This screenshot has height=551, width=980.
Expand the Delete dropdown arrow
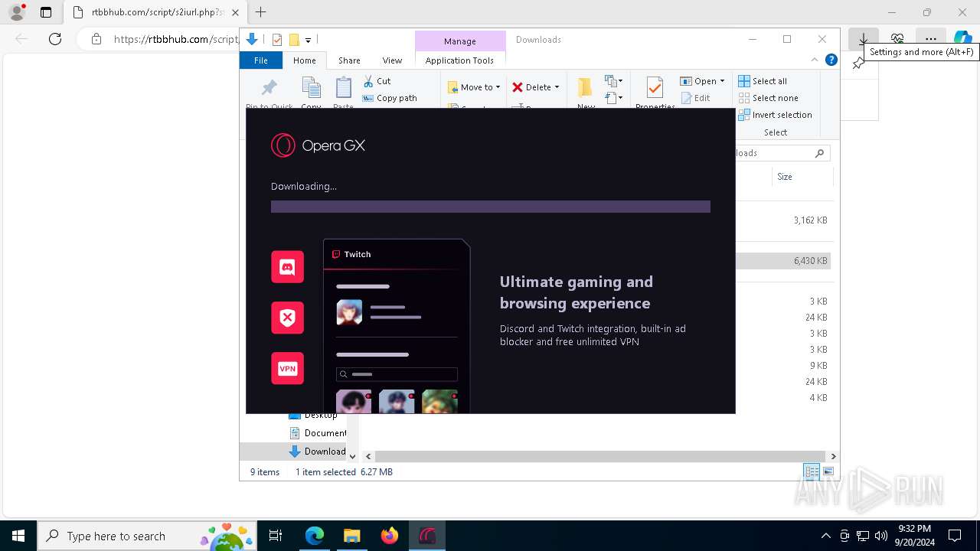(x=557, y=87)
